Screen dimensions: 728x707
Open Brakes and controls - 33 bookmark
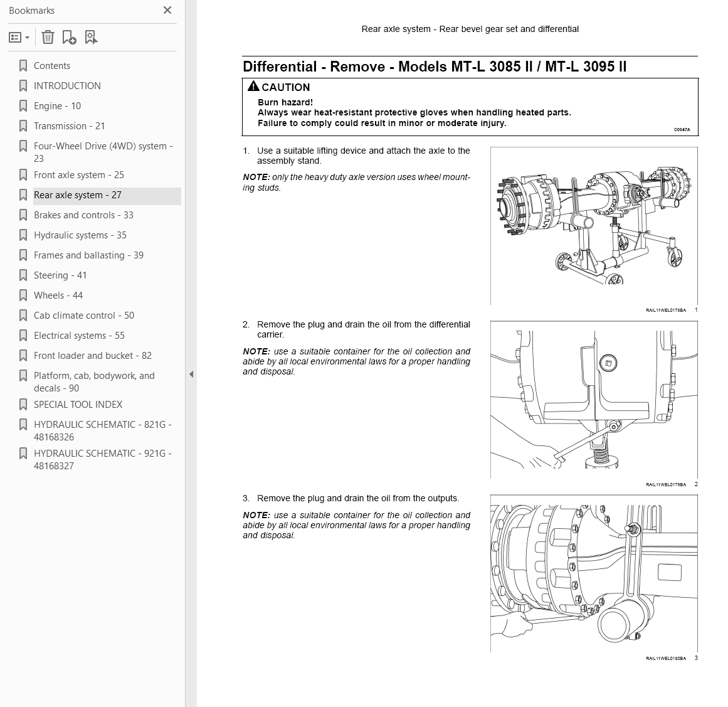(x=83, y=215)
